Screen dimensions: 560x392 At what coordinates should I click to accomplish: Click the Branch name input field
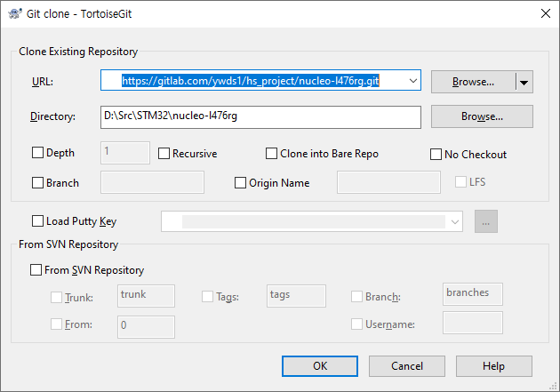[x=152, y=182]
